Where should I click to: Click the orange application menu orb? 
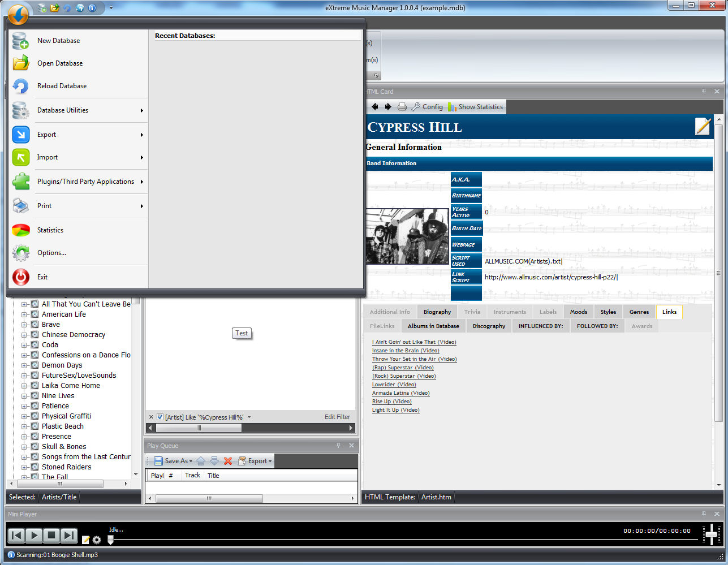18,14
